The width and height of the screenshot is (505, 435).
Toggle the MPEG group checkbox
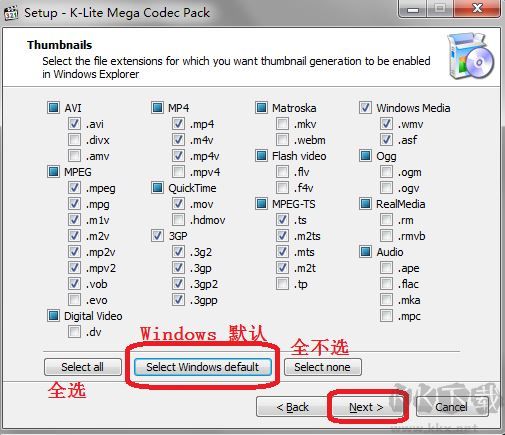coord(53,172)
